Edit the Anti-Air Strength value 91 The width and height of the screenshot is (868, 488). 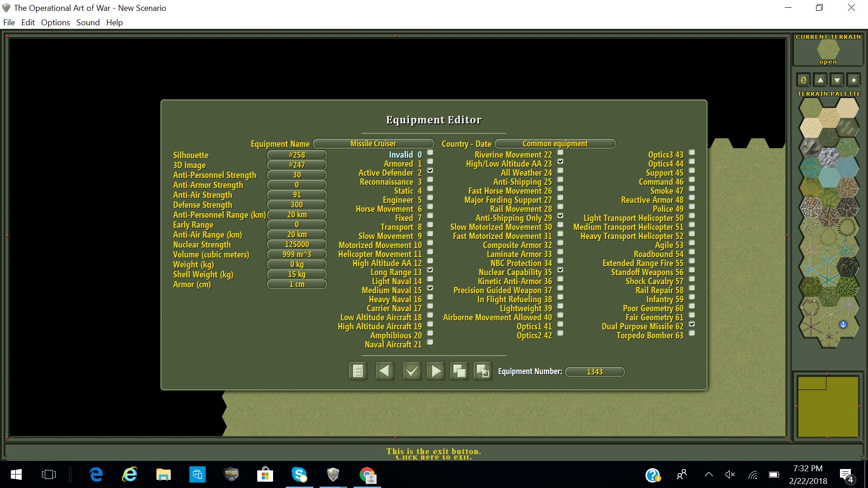(x=297, y=195)
